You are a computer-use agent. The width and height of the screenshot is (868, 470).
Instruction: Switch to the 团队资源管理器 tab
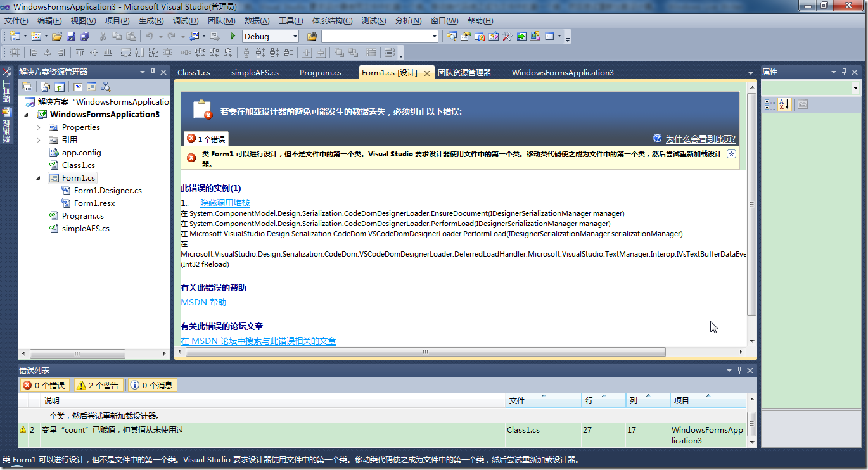coord(464,73)
